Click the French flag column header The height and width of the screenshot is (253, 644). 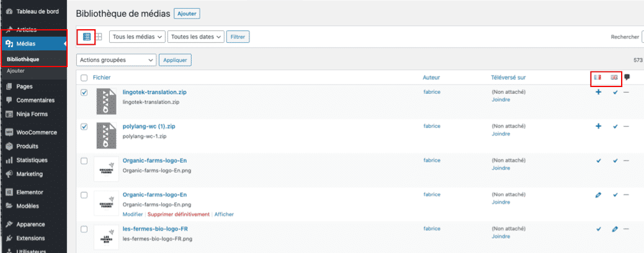tap(597, 78)
